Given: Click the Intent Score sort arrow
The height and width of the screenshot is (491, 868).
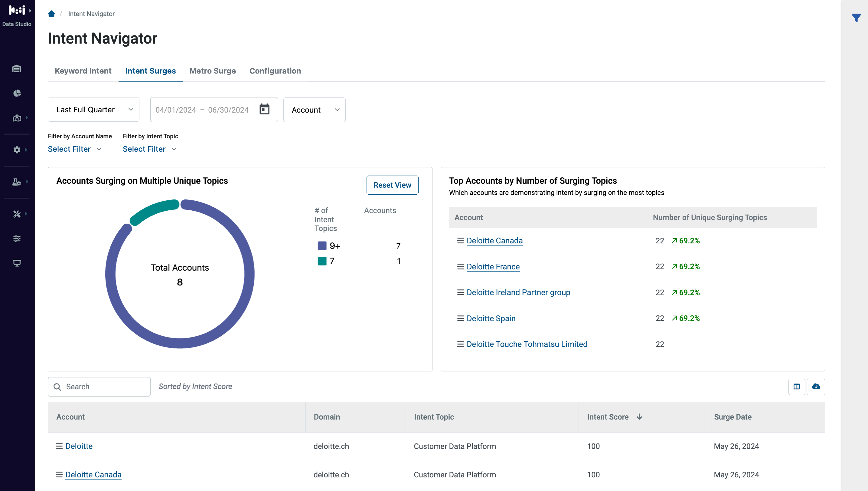Looking at the screenshot, I should 639,417.
